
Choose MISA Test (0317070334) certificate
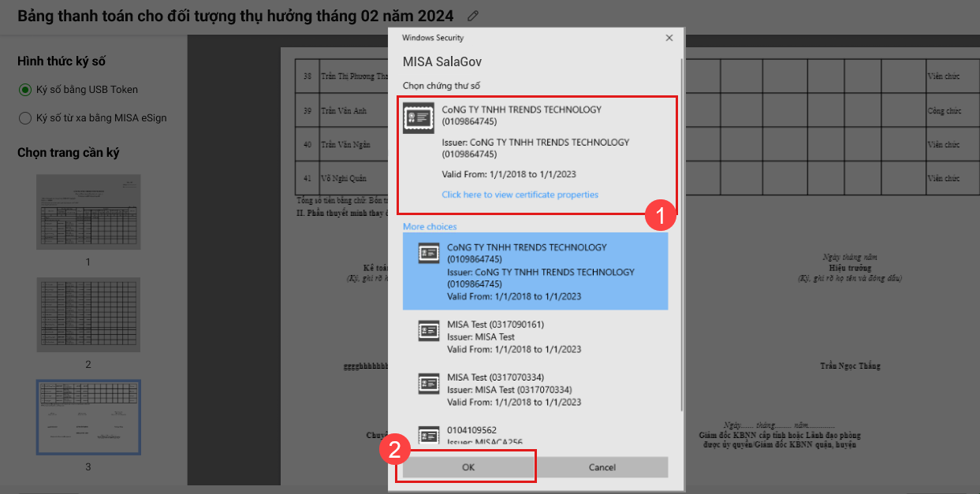535,389
